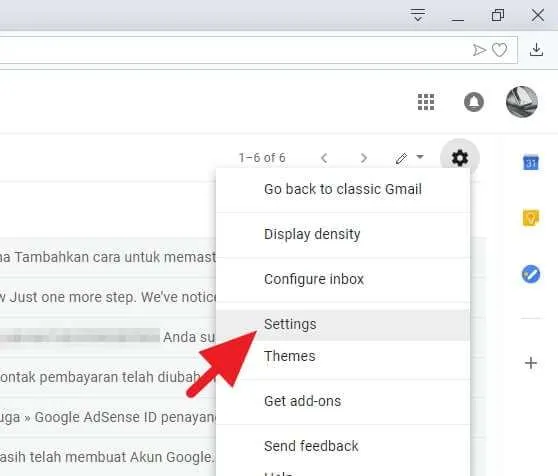Open email 'pembayaran telah diubah'
Image resolution: width=558 pixels, height=476 pixels.
[x=108, y=377]
